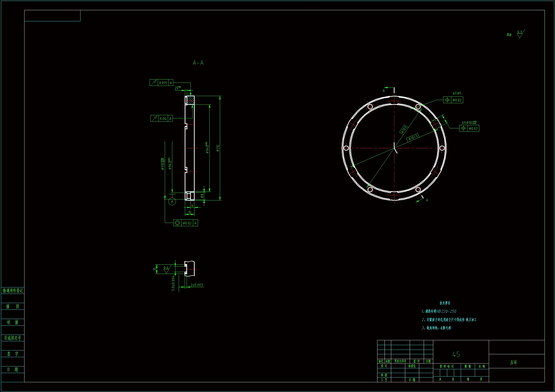Click the 技术要求 heading text
Screen dimensions: 555x392
coord(445,303)
